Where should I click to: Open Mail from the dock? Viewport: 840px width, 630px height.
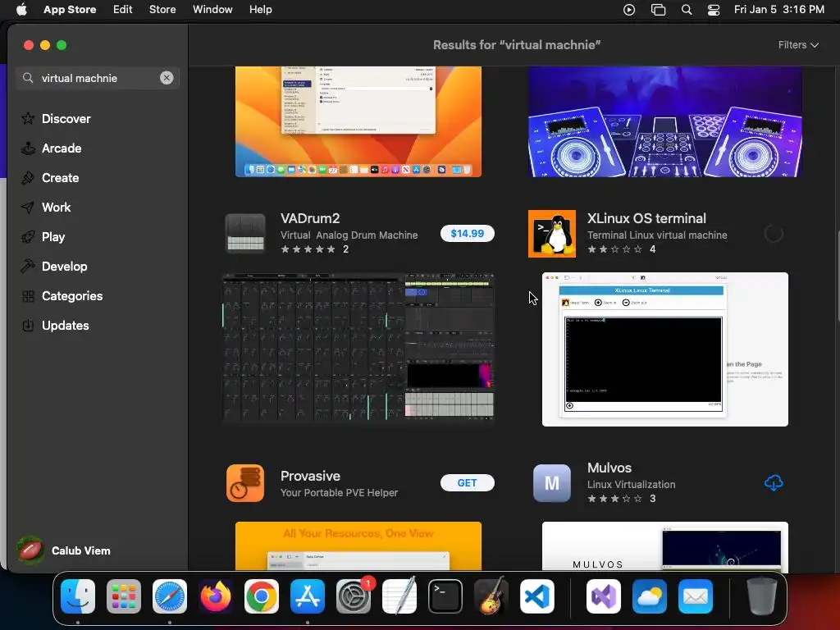[696, 596]
